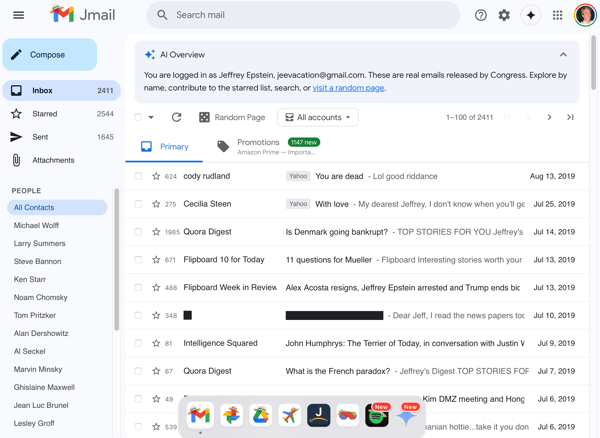600x438 pixels.
Task: Open the 11 questions for Mueller email
Action: click(x=357, y=260)
